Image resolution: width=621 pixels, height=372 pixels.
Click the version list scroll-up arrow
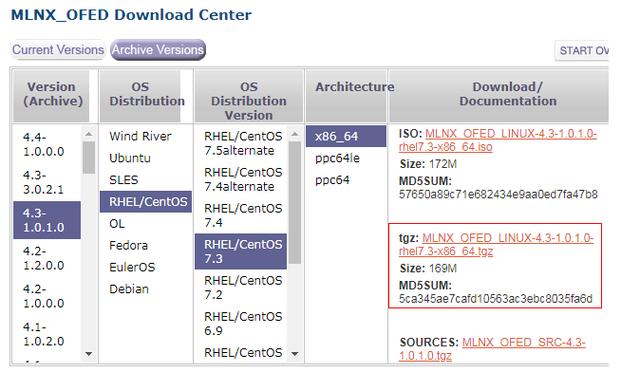pos(89,134)
